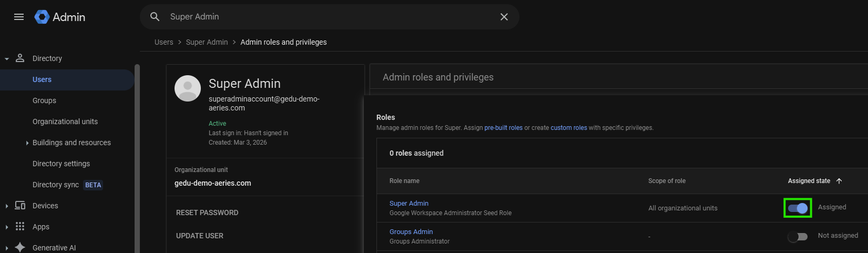The width and height of the screenshot is (868, 253).
Task: Turn off the Super Admin role toggle
Action: [798, 208]
